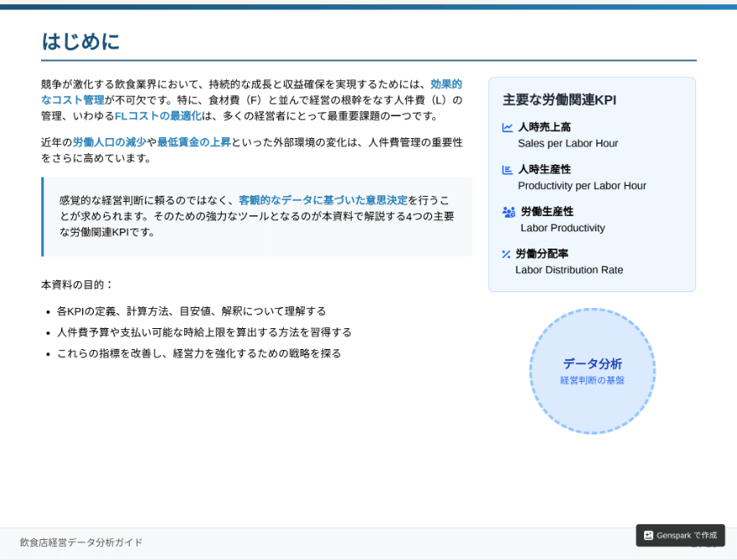Click the Genspark で作成 badge

680,535
